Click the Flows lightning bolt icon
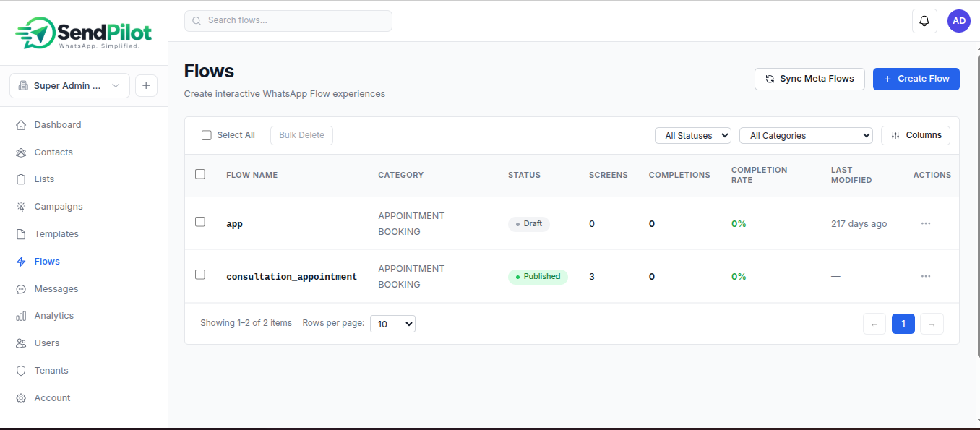The height and width of the screenshot is (430, 980). click(21, 262)
